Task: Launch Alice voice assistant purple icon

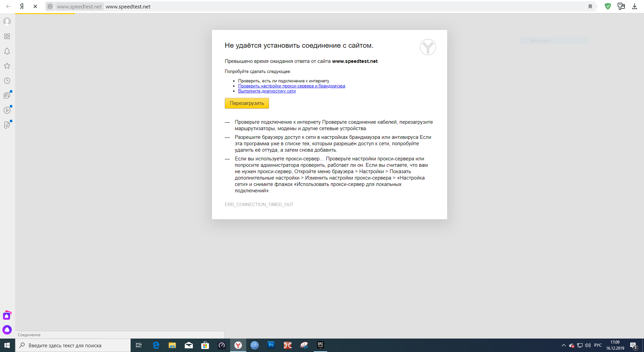Action: tap(7, 330)
